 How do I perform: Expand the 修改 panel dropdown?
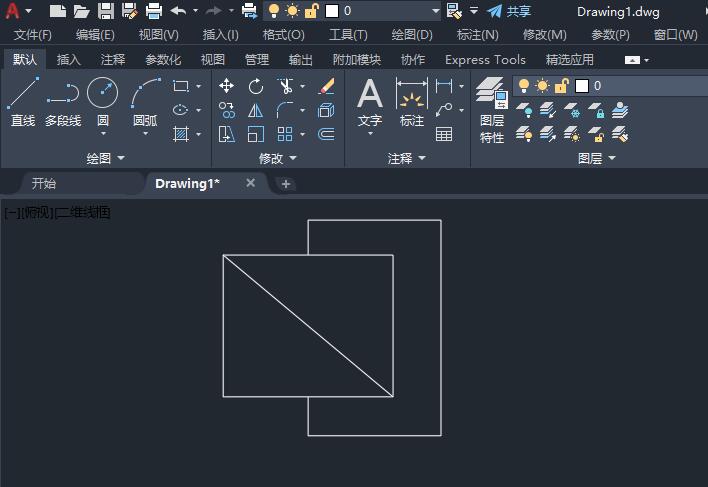click(278, 158)
